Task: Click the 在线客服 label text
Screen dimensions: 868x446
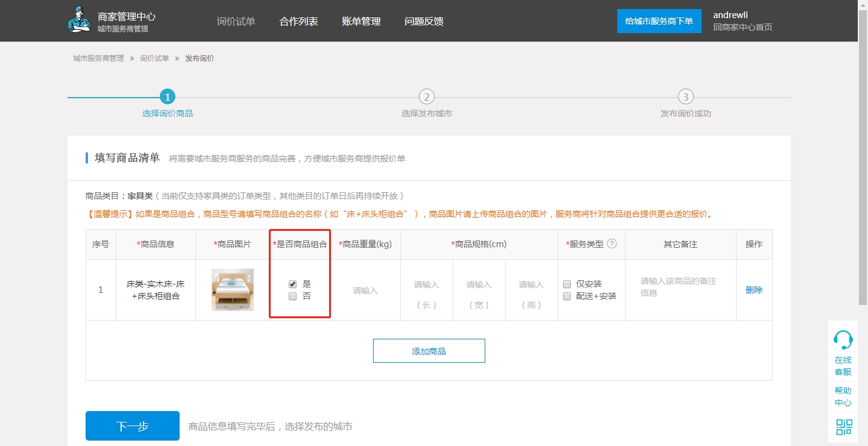Action: point(843,366)
